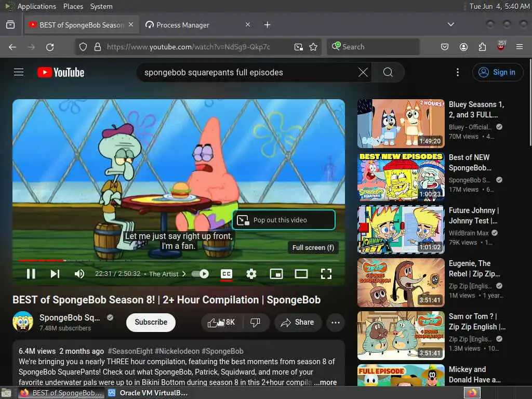This screenshot has height=399, width=532.
Task: Pause the video with the pause button
Action: (31, 273)
